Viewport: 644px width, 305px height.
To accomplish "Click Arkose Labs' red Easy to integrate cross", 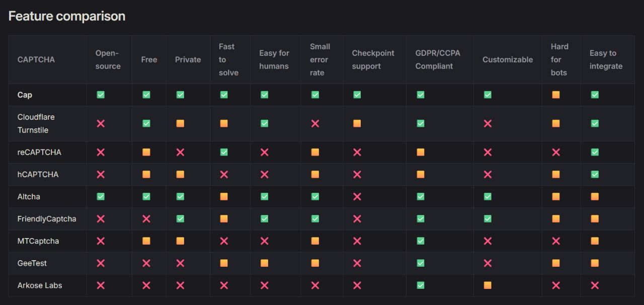I will click(595, 285).
